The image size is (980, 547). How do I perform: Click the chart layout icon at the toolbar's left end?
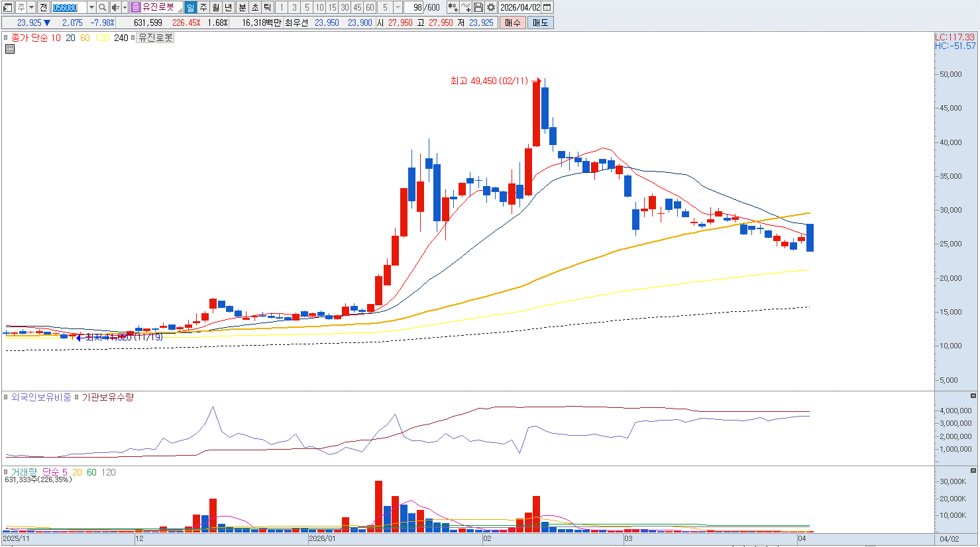point(8,7)
